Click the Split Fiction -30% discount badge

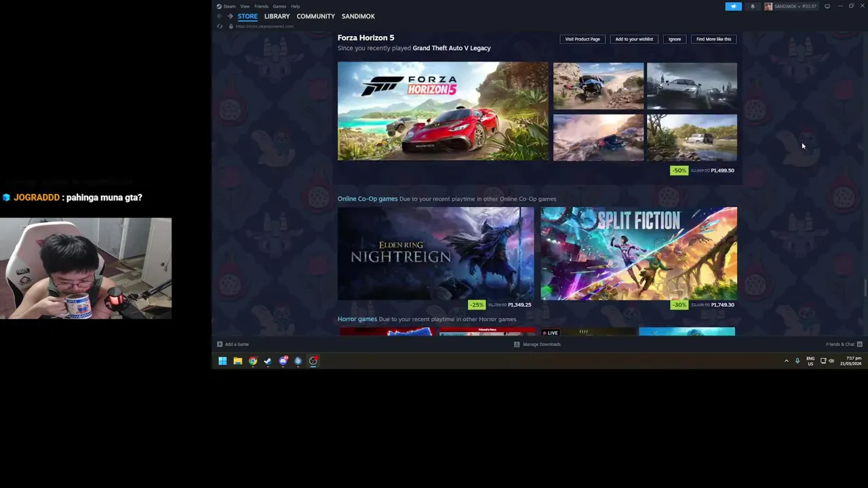pyautogui.click(x=679, y=305)
